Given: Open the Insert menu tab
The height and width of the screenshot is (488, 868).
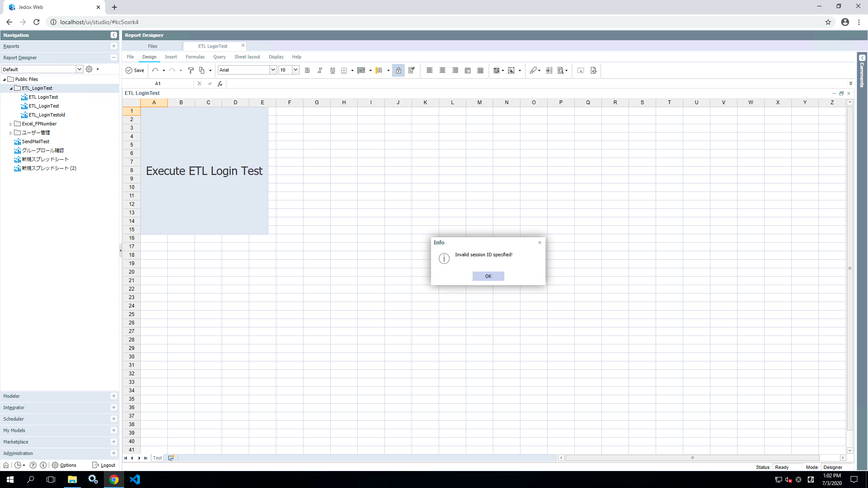Looking at the screenshot, I should point(171,57).
